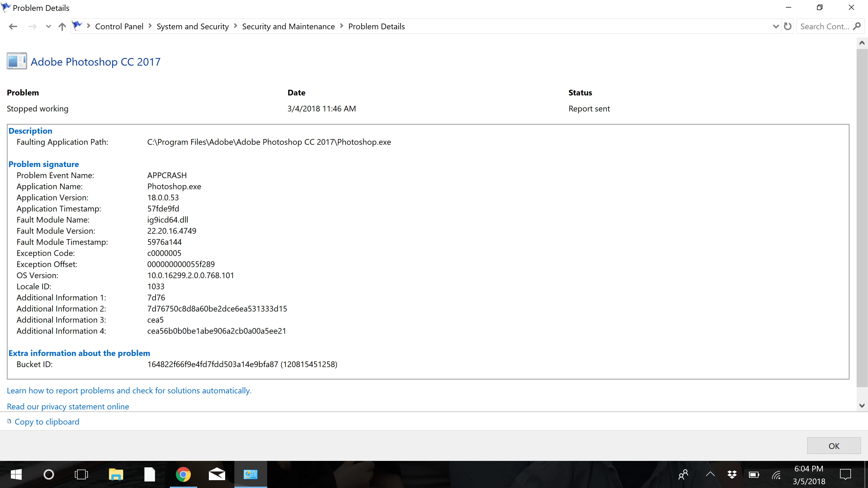Open the Action Center notifications icon

pos(845,474)
